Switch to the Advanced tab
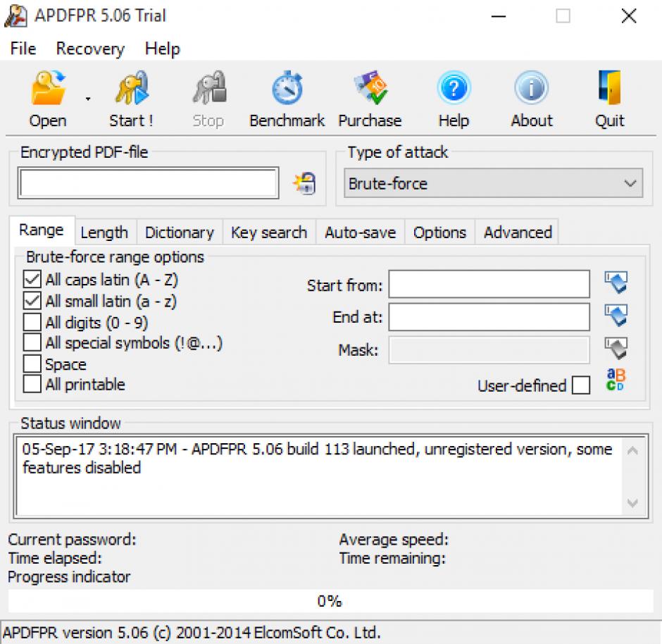662x644 pixels. (518, 233)
